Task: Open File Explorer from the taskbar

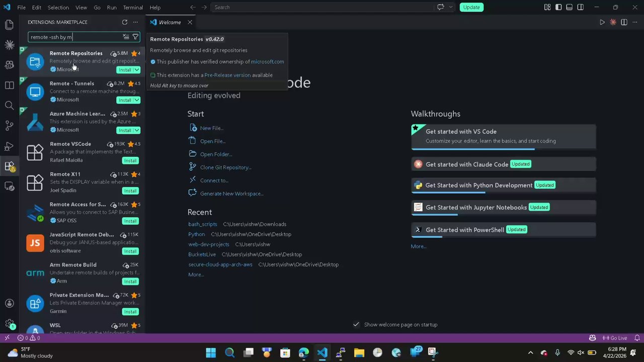Action: tap(359, 352)
